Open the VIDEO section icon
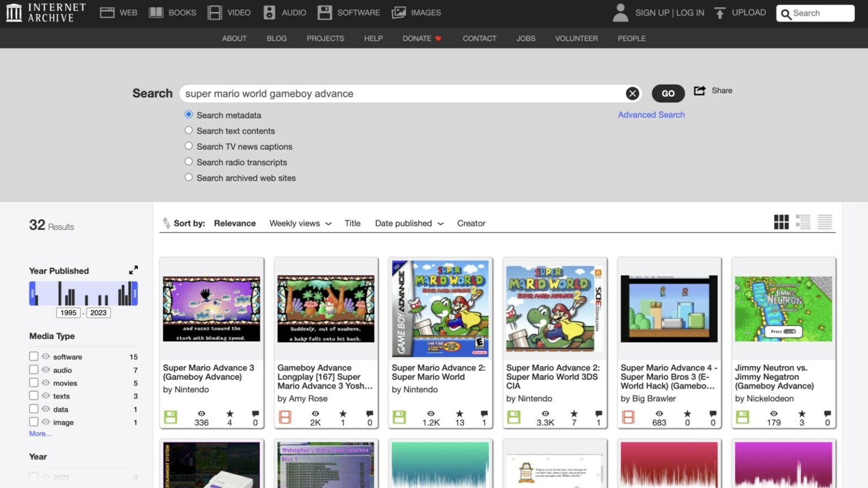 pyautogui.click(x=214, y=12)
